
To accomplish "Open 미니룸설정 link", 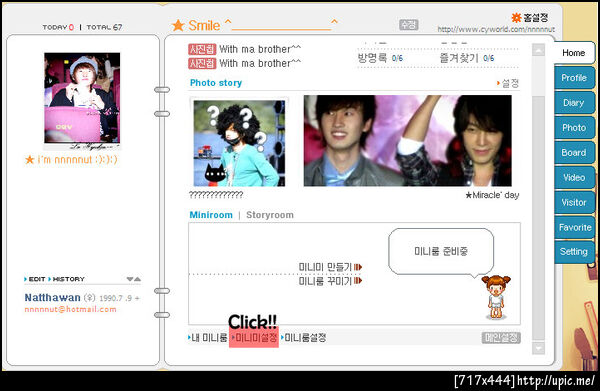I will point(303,337).
